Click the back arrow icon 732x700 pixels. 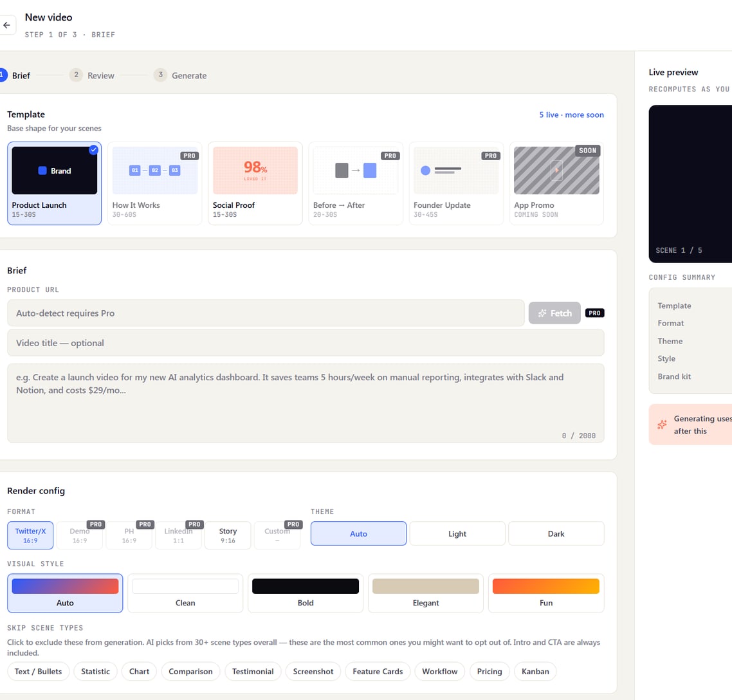6,25
